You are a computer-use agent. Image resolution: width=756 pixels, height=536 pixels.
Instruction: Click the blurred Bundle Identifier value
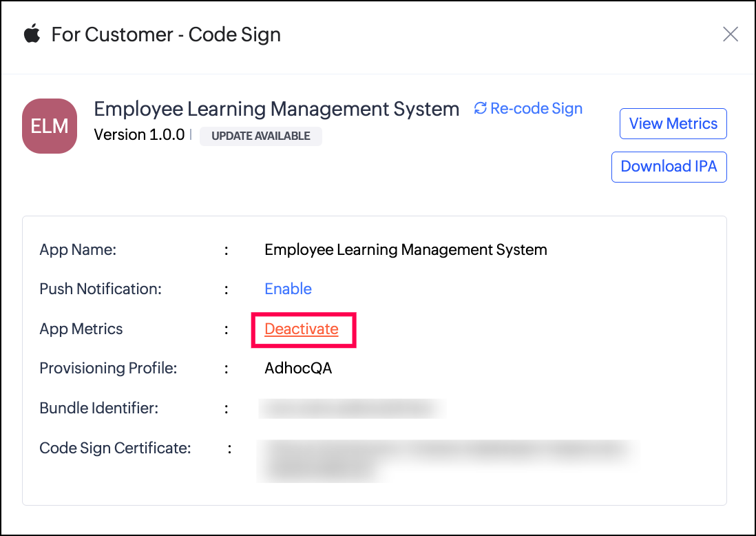pos(351,409)
